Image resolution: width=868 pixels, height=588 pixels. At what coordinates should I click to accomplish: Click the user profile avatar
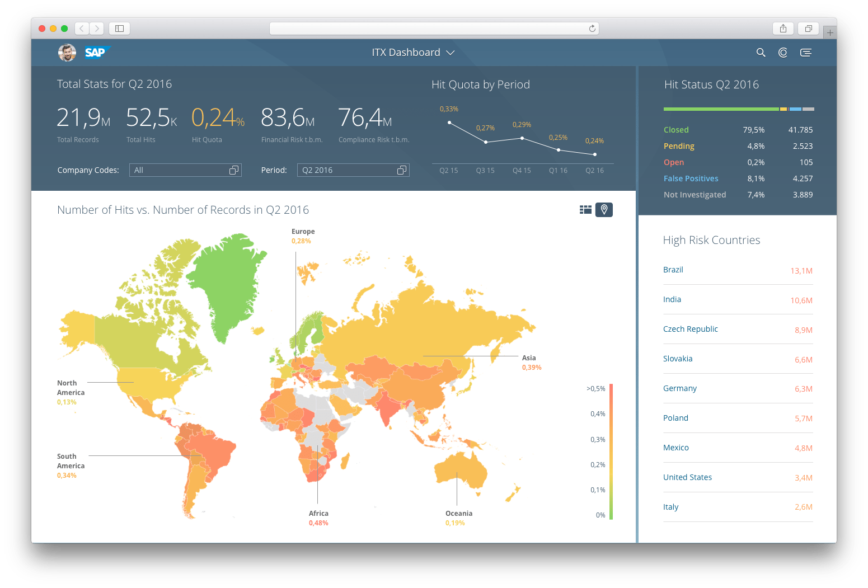tap(67, 53)
